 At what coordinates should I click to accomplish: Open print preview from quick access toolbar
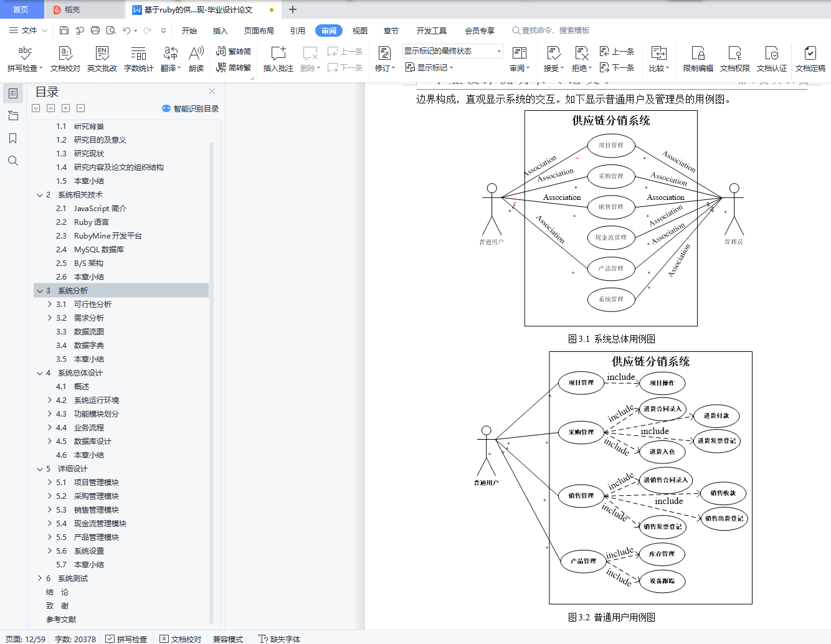coord(111,30)
